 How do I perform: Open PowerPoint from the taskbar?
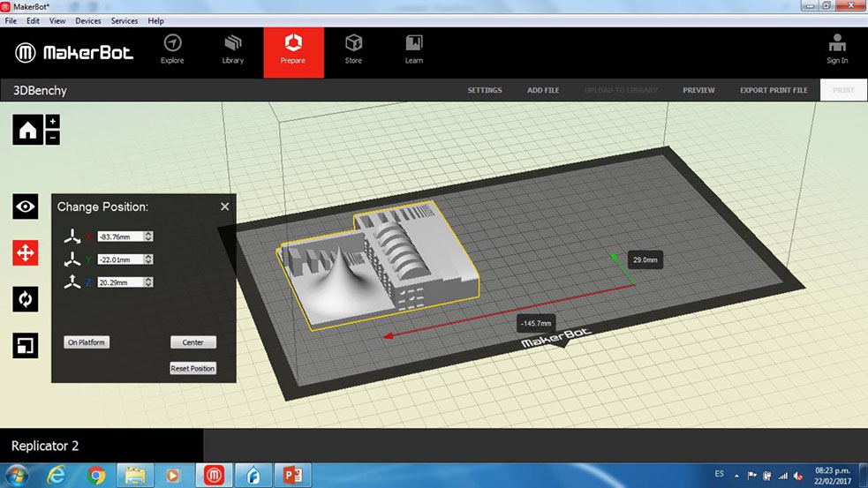(292, 476)
